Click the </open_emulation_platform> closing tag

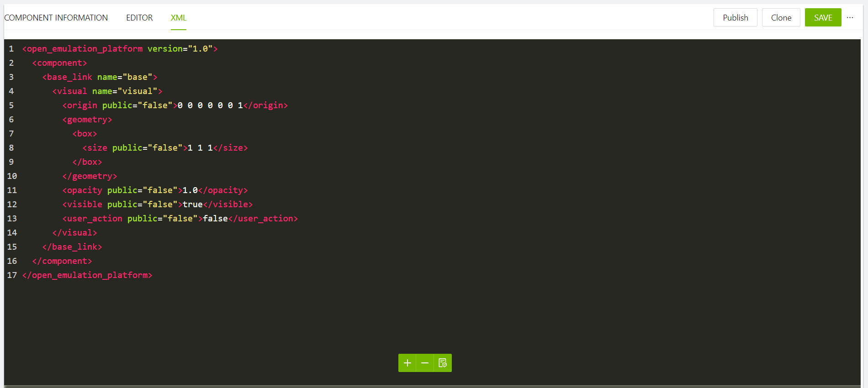point(87,275)
